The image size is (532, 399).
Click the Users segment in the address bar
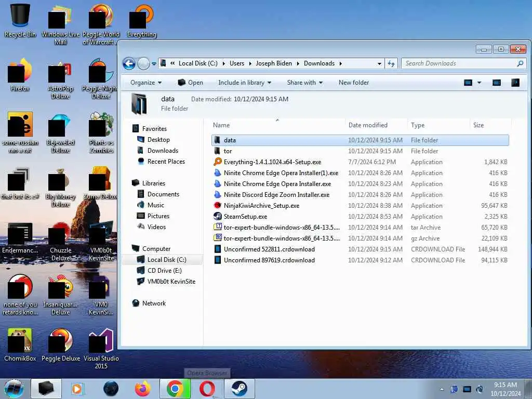click(x=236, y=63)
